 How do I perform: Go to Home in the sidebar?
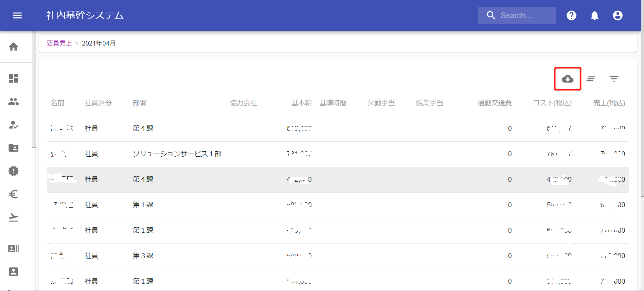click(x=13, y=47)
